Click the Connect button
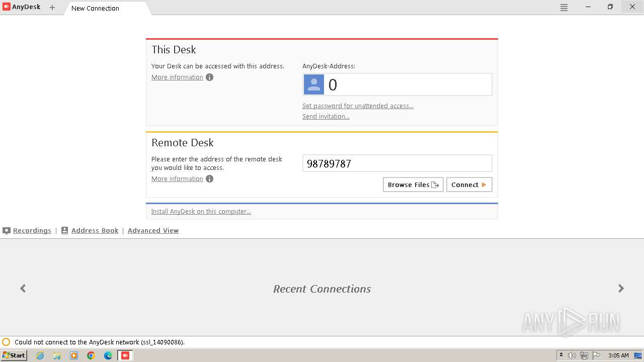 click(469, 185)
